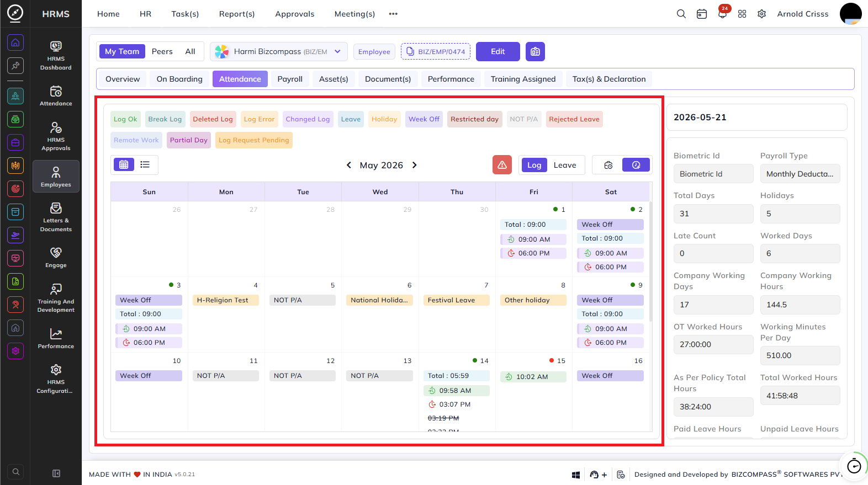This screenshot has height=485, width=868.
Task: Select All filter
Action: [190, 51]
